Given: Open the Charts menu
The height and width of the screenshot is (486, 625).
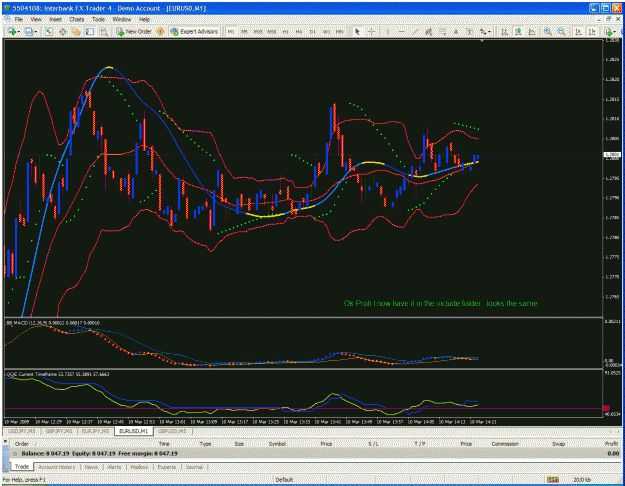Looking at the screenshot, I should coord(77,19).
